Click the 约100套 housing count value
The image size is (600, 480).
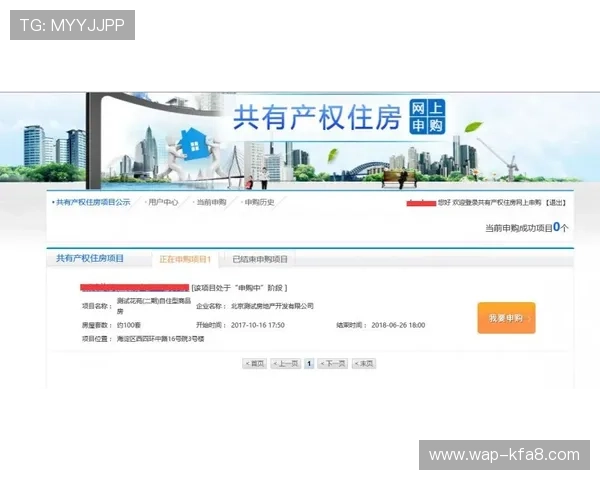[x=129, y=325]
